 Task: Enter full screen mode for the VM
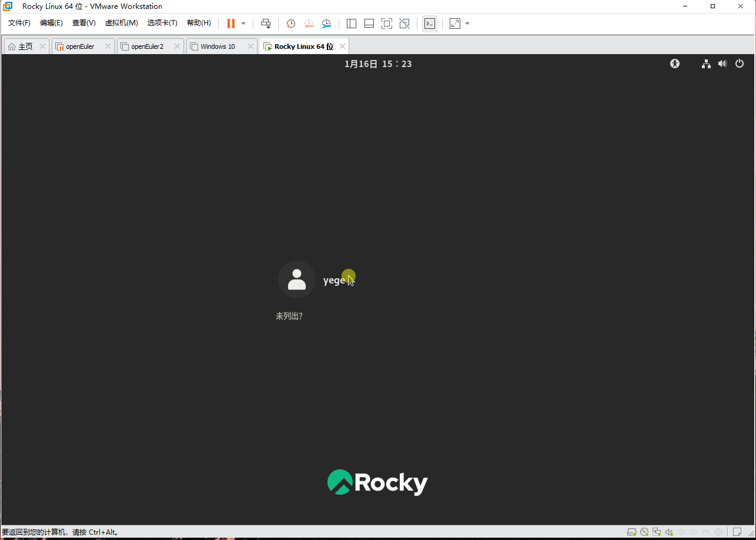[x=387, y=24]
